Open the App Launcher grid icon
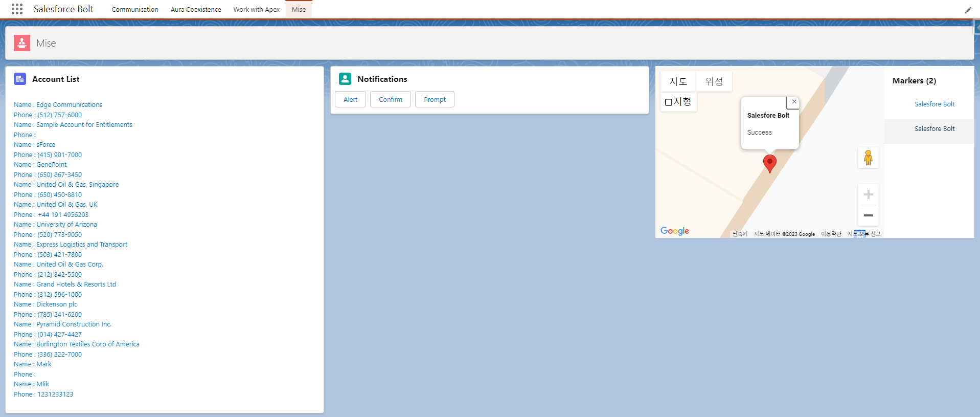The width and height of the screenshot is (980, 417). [x=17, y=9]
